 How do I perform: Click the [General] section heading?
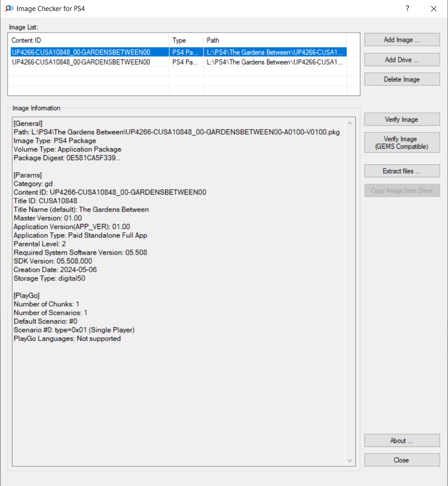point(28,123)
